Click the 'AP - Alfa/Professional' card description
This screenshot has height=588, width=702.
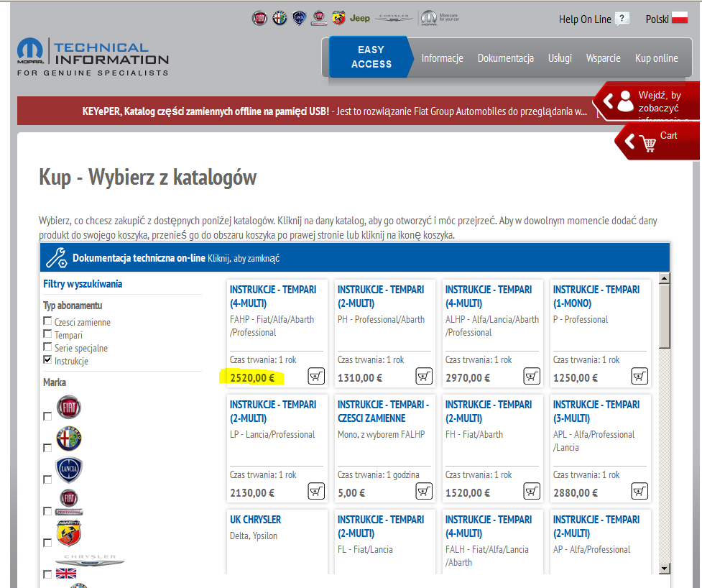591,549
